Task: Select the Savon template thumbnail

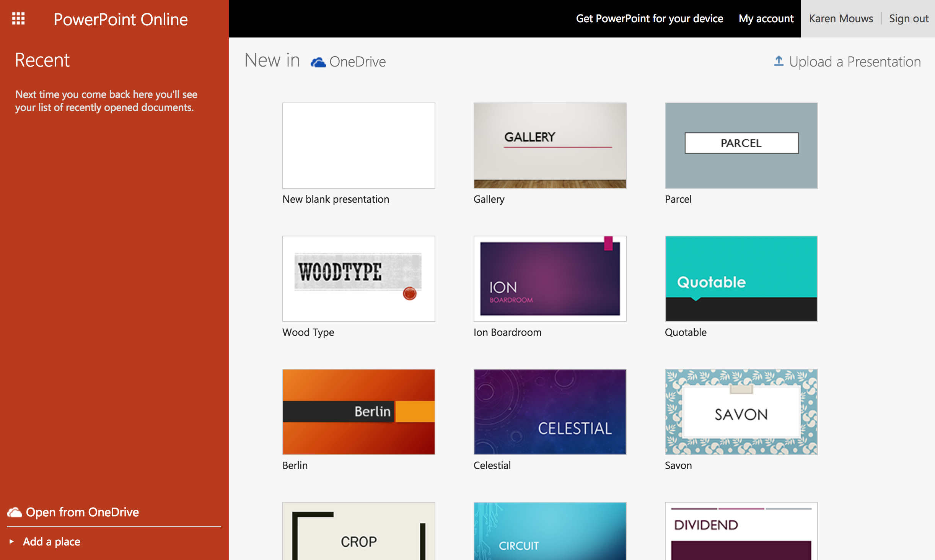Action: tap(741, 412)
